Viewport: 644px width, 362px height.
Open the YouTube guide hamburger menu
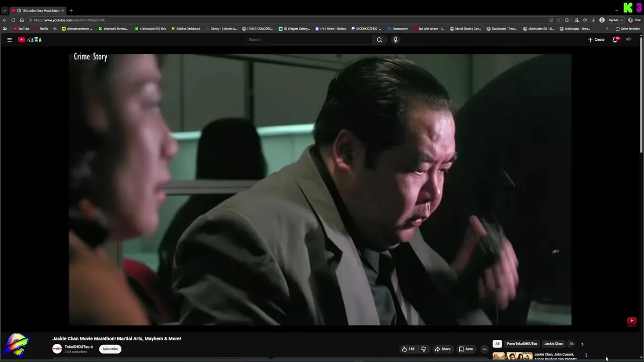point(9,40)
